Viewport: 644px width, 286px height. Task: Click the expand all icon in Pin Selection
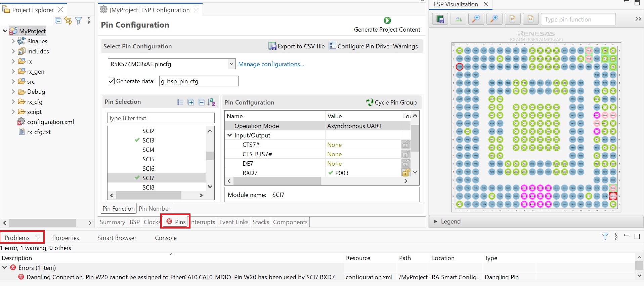click(x=191, y=102)
